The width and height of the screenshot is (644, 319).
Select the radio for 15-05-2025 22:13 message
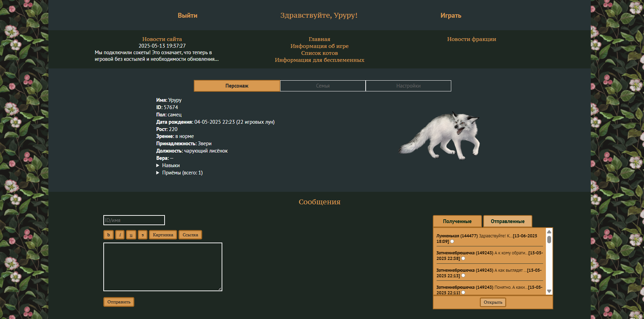coord(463,276)
